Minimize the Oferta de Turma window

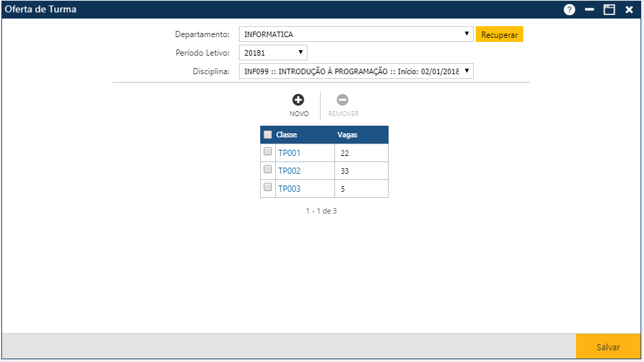(589, 10)
